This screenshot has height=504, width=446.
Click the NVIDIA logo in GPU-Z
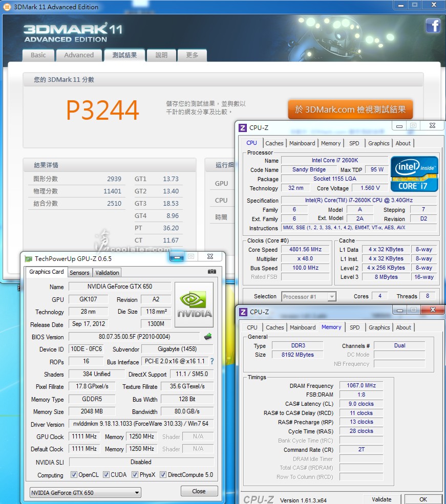click(194, 304)
